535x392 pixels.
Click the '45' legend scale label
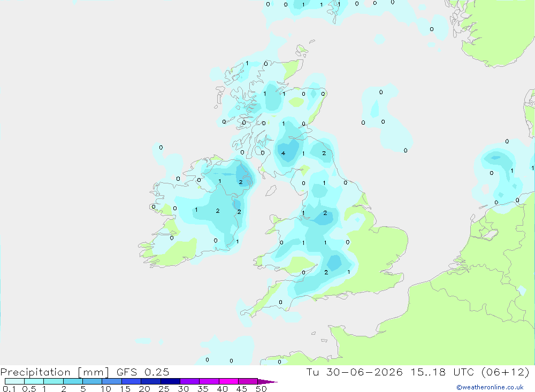click(x=242, y=389)
